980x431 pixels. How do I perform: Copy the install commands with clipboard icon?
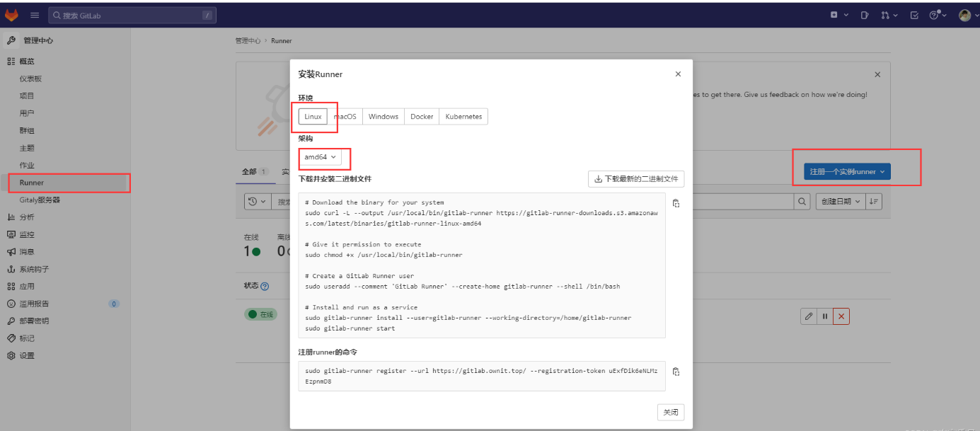point(676,203)
